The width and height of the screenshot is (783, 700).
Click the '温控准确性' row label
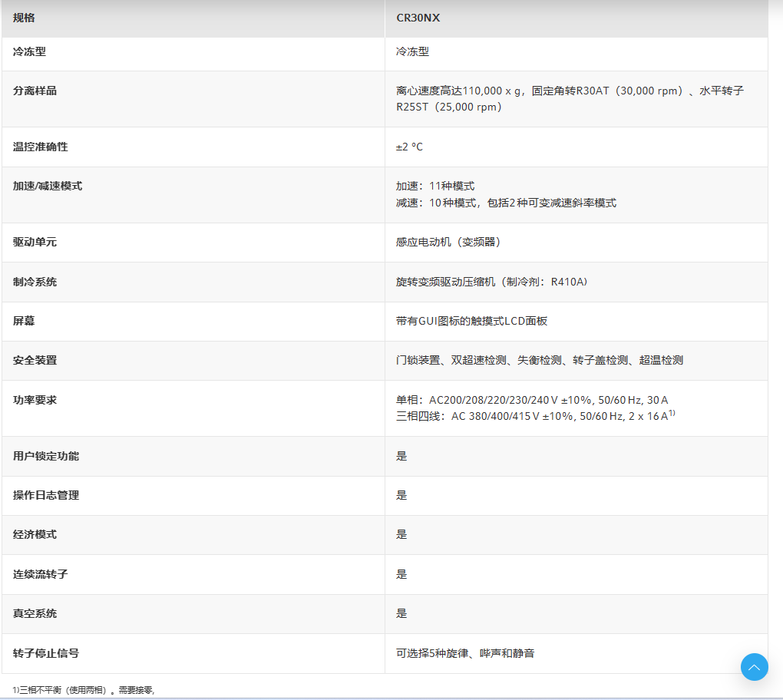(x=41, y=147)
